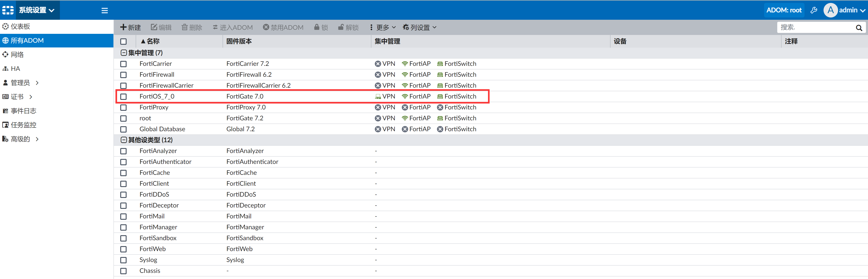Viewport: 868px width, 279px height.
Task: Tick the select-all checkbox in header
Action: [x=123, y=42]
